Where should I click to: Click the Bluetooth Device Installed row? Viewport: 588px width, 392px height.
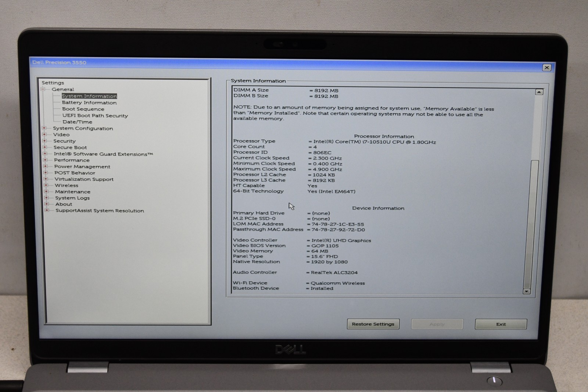point(283,288)
